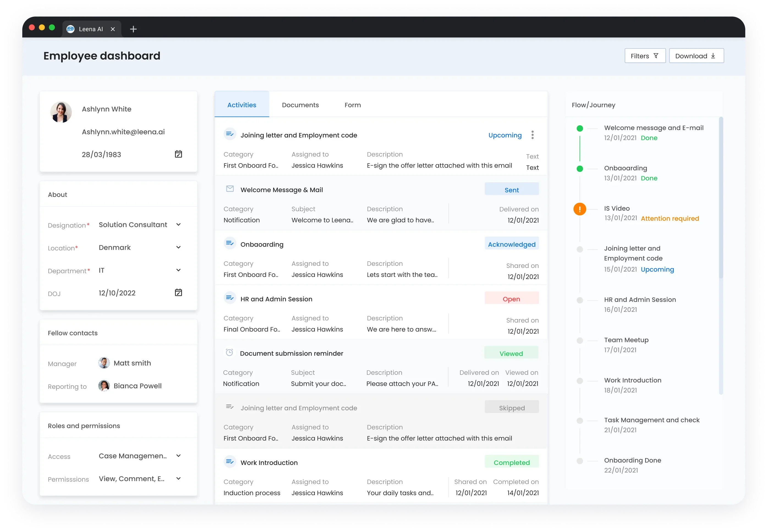Click the task icon beside Joining letter activity

pos(230,134)
